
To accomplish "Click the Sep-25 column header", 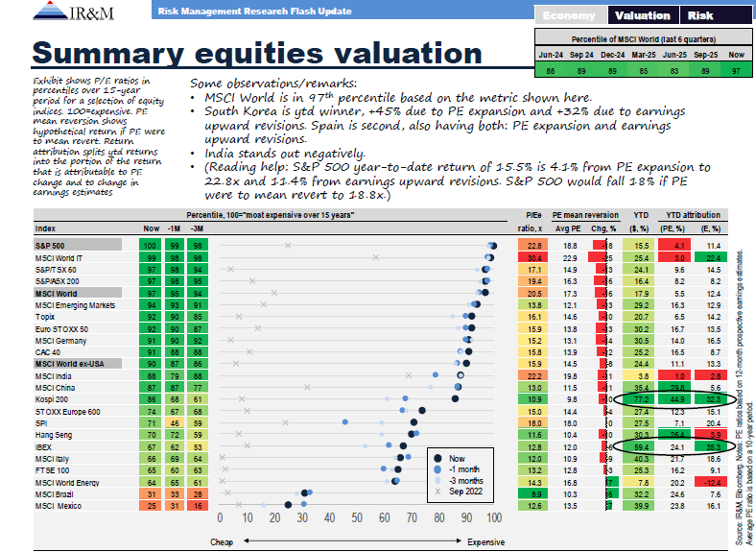I will 705,55.
